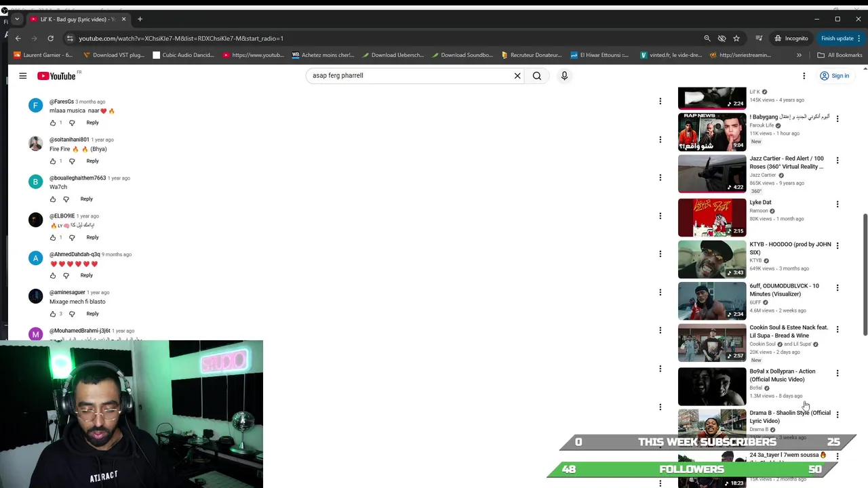Open more options for Jazz Cartier video
868x488 pixels.
click(x=837, y=161)
